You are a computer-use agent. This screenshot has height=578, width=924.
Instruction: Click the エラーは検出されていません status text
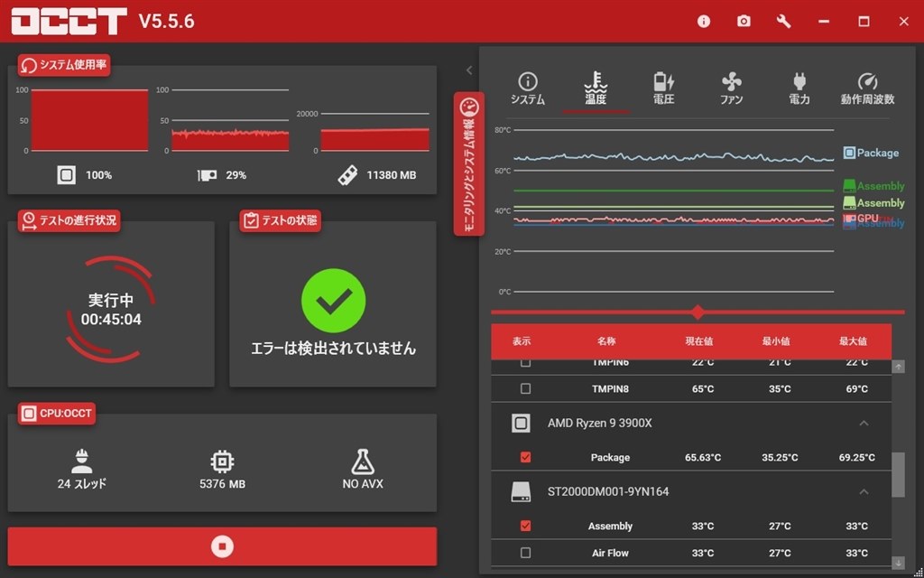coord(334,348)
